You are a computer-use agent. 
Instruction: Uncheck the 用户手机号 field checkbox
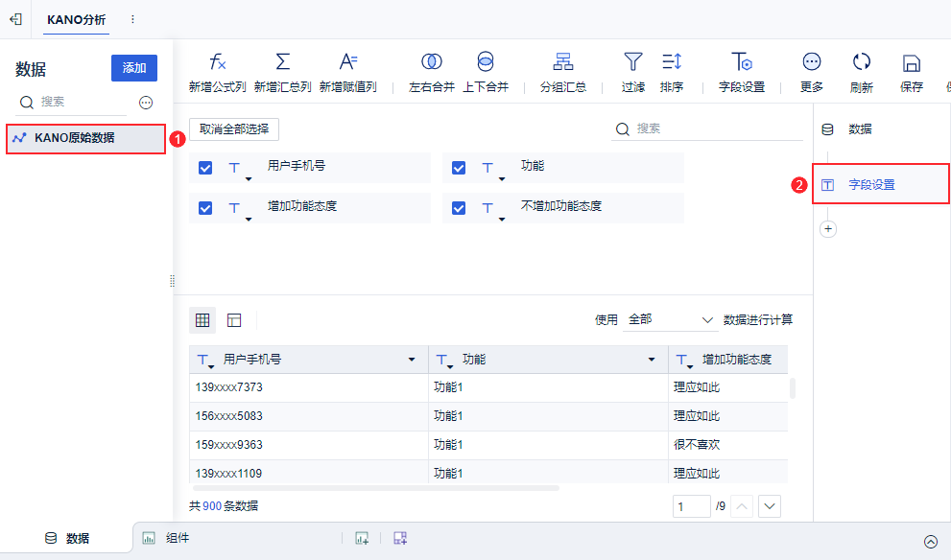tap(205, 168)
